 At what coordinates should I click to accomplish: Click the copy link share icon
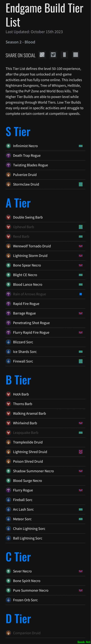[x=42, y=55]
